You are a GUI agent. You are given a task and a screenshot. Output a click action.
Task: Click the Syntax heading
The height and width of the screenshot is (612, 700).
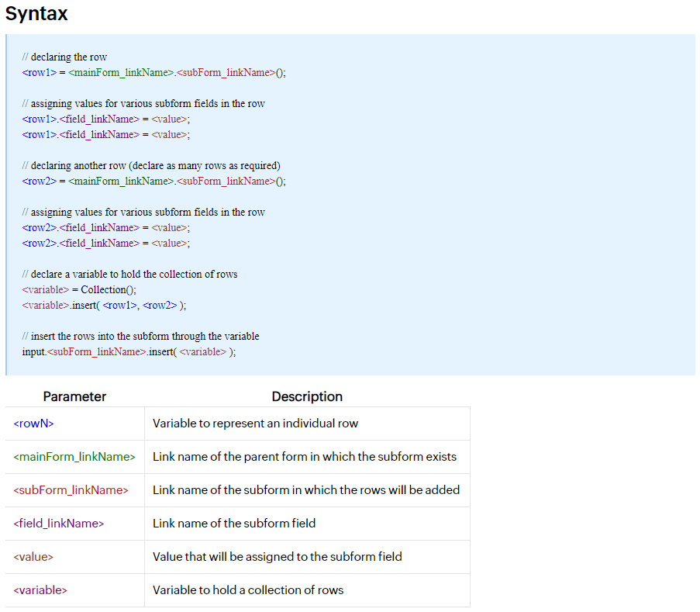pos(36,13)
